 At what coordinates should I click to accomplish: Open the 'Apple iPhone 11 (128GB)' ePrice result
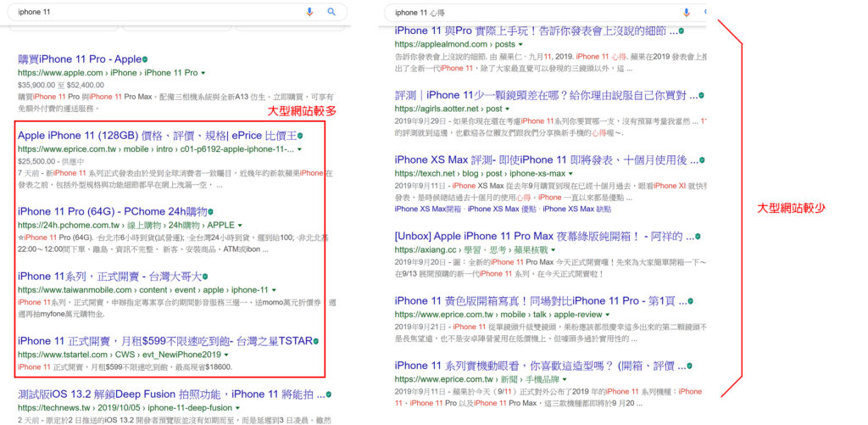click(157, 136)
